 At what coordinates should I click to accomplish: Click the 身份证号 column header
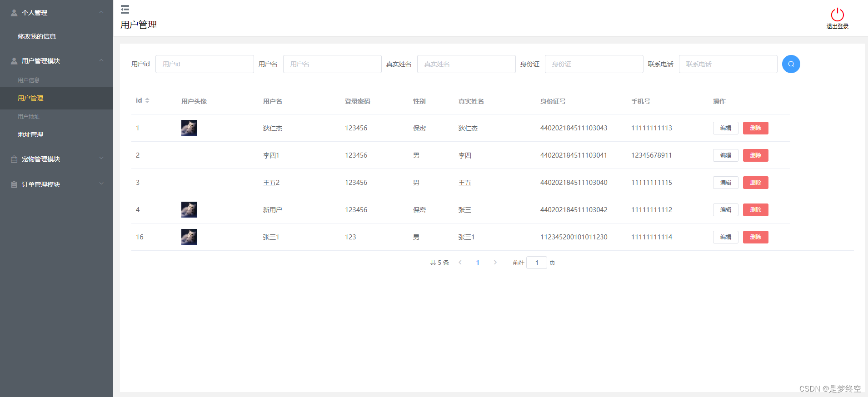point(553,101)
